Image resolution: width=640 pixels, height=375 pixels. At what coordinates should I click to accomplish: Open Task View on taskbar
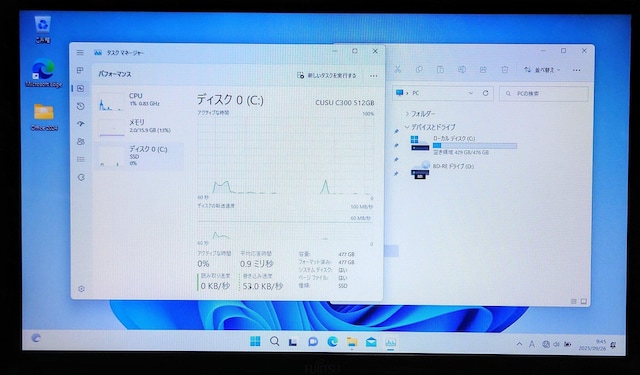[x=293, y=342]
